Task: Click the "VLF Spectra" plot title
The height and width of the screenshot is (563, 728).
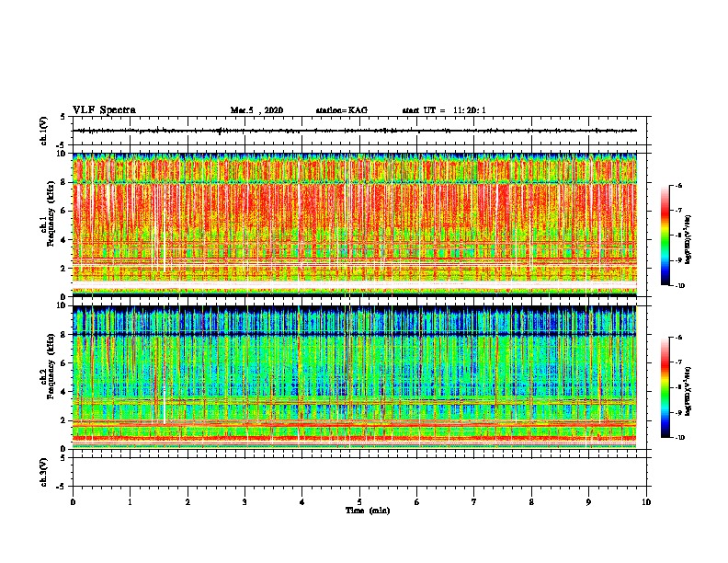Action: pos(104,110)
